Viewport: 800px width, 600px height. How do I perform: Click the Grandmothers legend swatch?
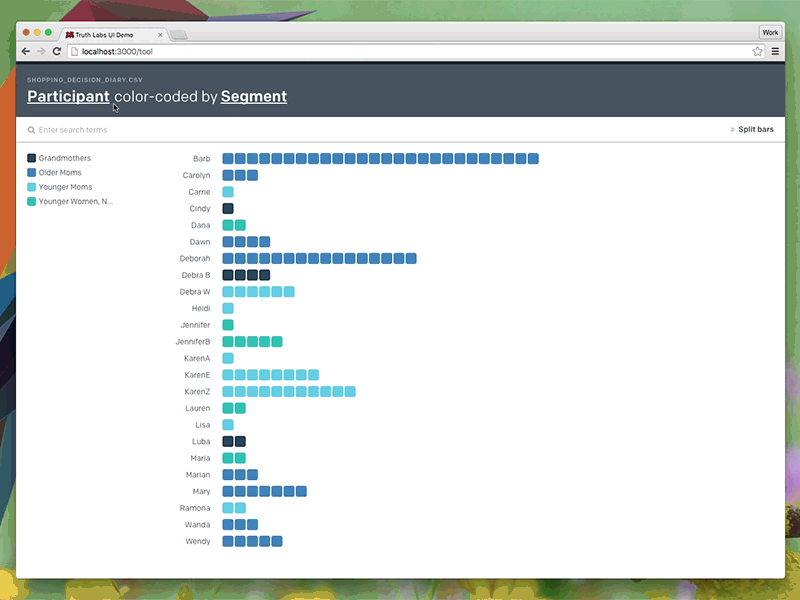32,158
